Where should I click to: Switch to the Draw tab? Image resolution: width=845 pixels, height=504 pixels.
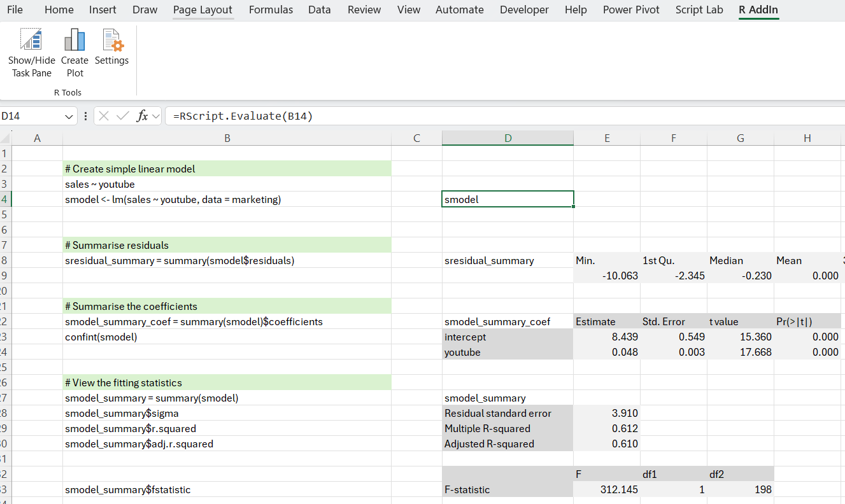[x=145, y=10]
